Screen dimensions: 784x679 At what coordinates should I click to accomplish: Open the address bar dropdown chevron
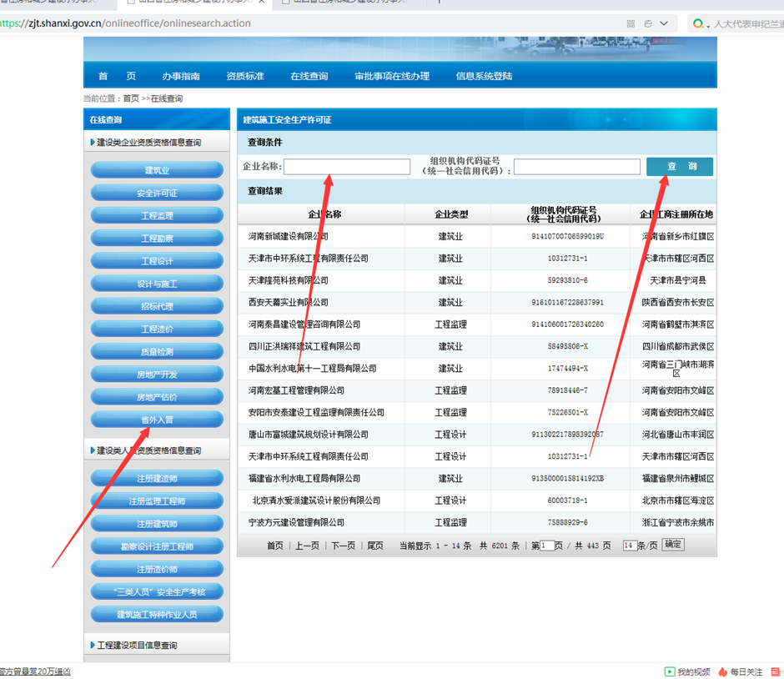pos(666,24)
